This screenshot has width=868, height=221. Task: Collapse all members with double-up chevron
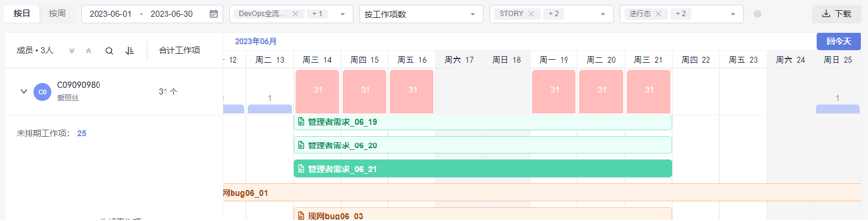click(88, 51)
